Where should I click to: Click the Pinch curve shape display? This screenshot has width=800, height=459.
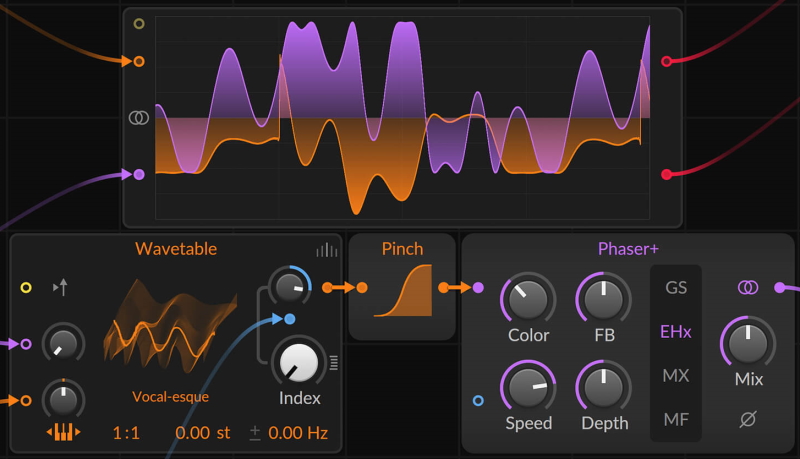[x=403, y=291]
